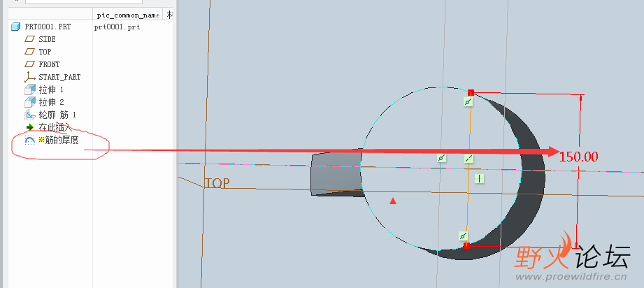The image size is (644, 288).
Task: Click the constraint icon below the top endpoint
Action: click(x=468, y=102)
